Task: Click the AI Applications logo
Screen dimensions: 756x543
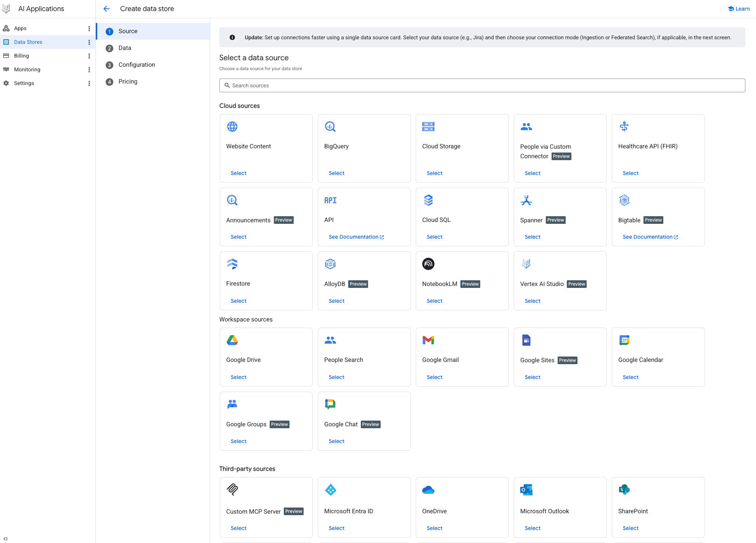Action: tap(6, 8)
